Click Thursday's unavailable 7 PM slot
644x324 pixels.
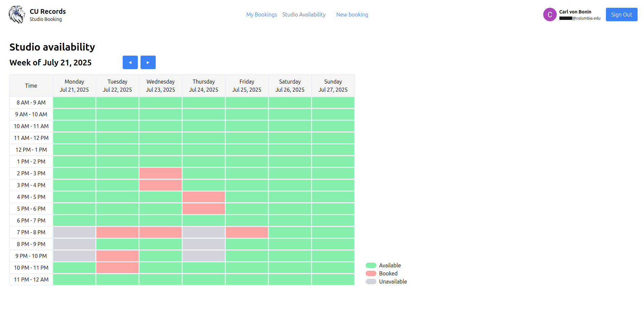[x=204, y=232]
